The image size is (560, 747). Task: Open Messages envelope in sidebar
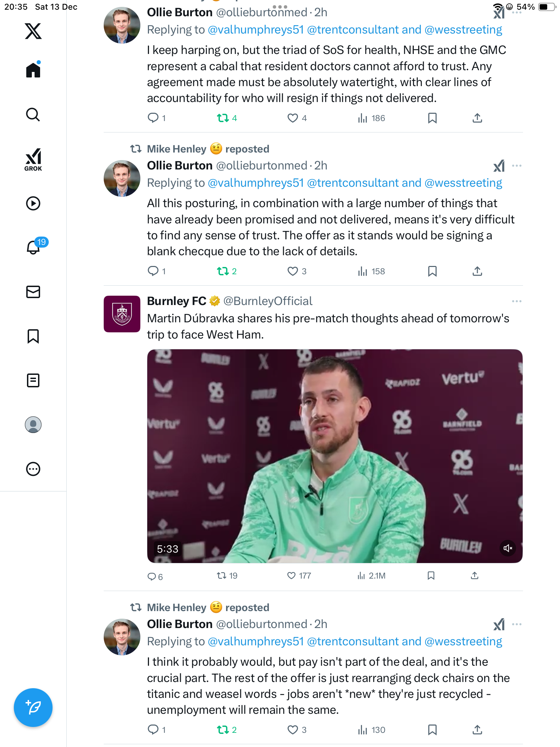33,292
